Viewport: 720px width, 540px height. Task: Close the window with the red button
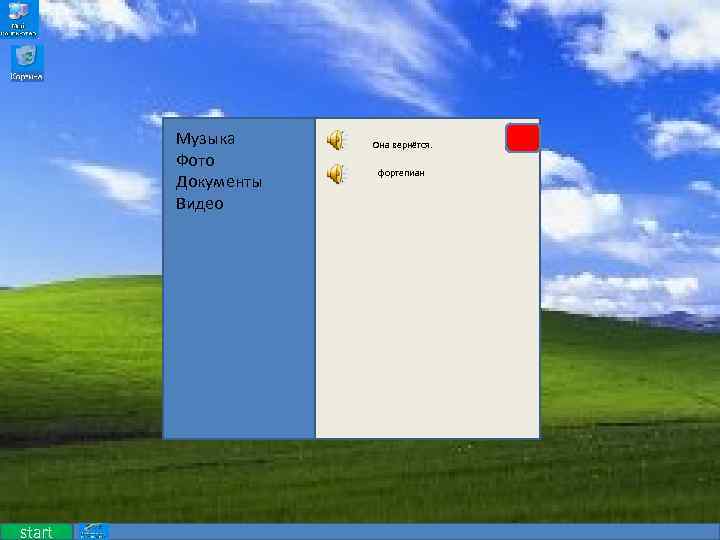pyautogui.click(x=523, y=138)
